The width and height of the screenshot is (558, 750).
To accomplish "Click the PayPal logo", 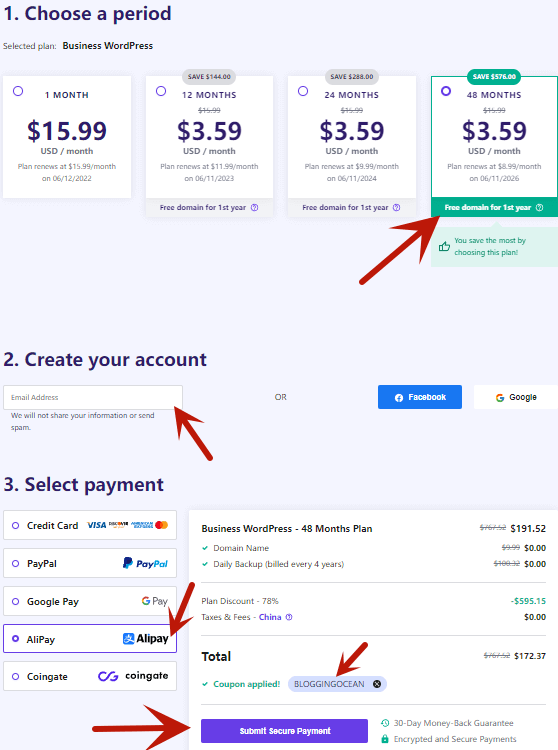I will tap(145, 563).
